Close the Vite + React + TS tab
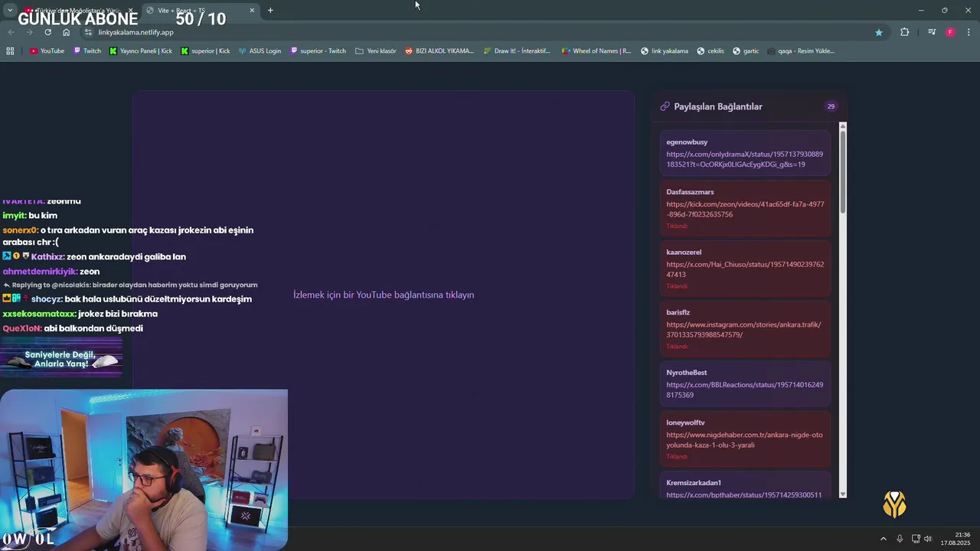This screenshot has height=551, width=980. pyautogui.click(x=252, y=10)
